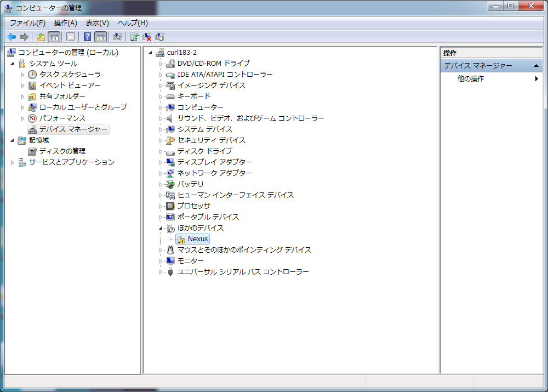Click the blue Help question mark icon

point(87,37)
